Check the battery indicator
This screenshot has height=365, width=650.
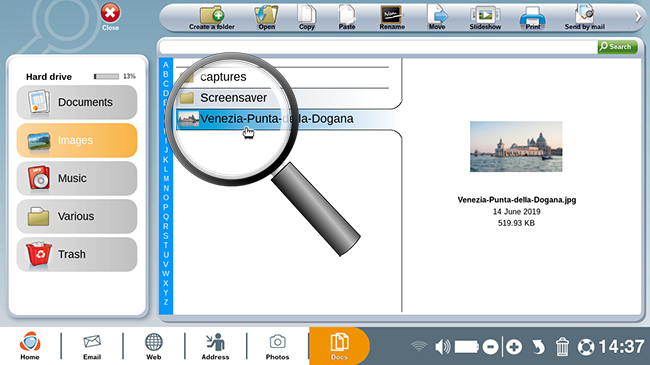pos(467,347)
